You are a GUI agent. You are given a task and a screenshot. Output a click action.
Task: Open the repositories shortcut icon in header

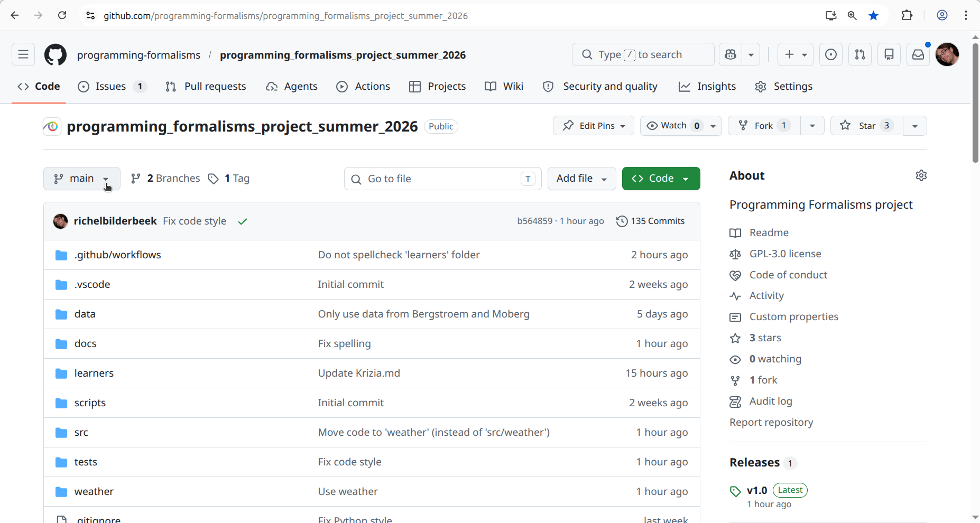pos(889,54)
